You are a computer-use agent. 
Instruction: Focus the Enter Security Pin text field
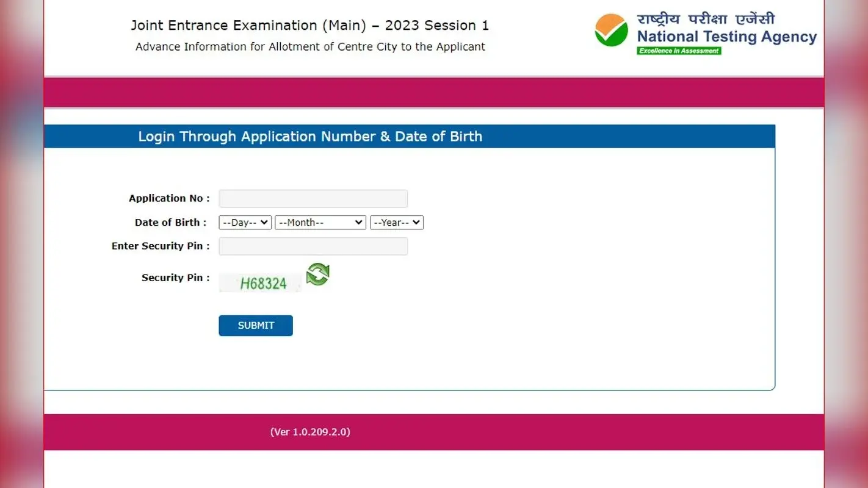click(x=313, y=246)
